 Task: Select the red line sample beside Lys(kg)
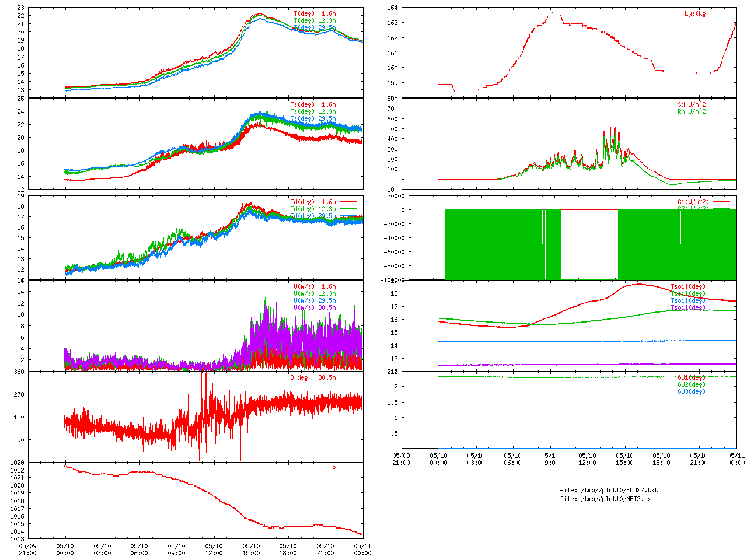pyautogui.click(x=721, y=13)
